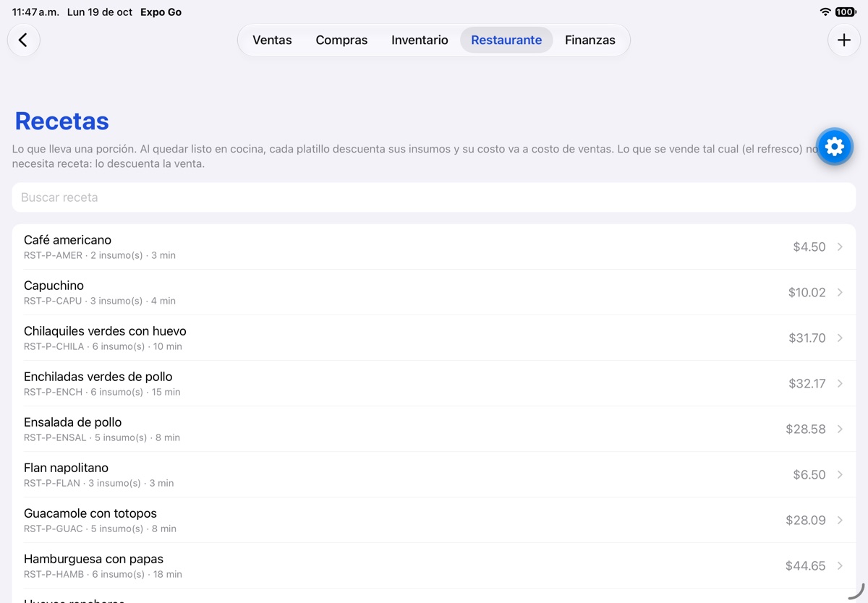Select the Restaurante tab
Screen dimensions: 868x603
[506, 40]
